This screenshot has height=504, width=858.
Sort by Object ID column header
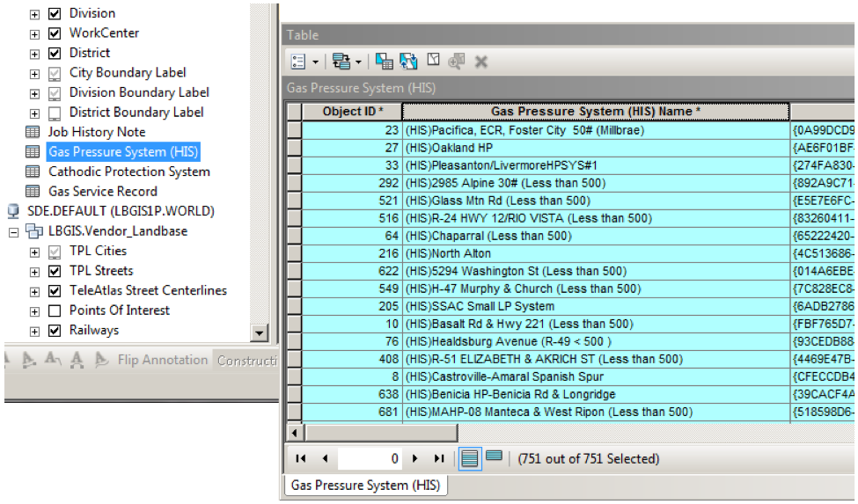pos(351,112)
